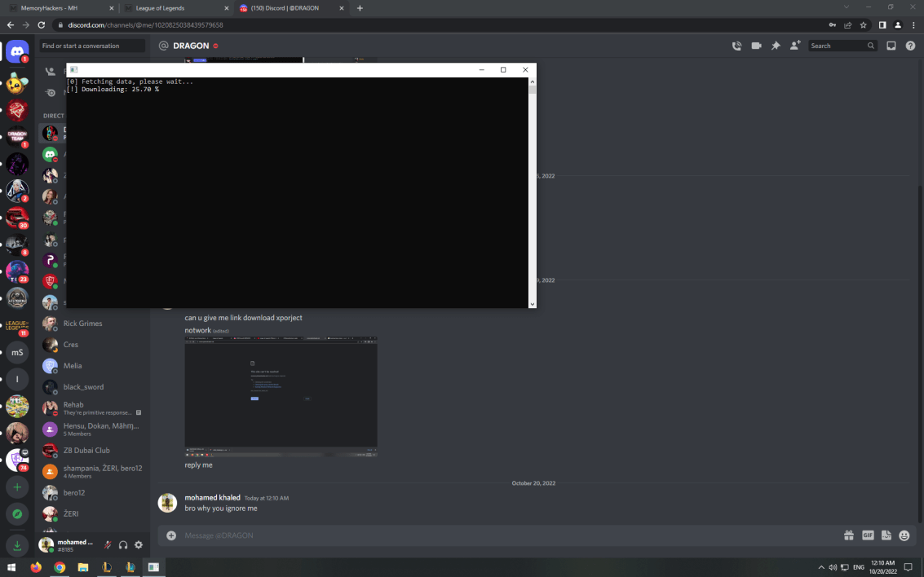Adjust the system volume speaker icon
The height and width of the screenshot is (577, 924).
tap(833, 567)
